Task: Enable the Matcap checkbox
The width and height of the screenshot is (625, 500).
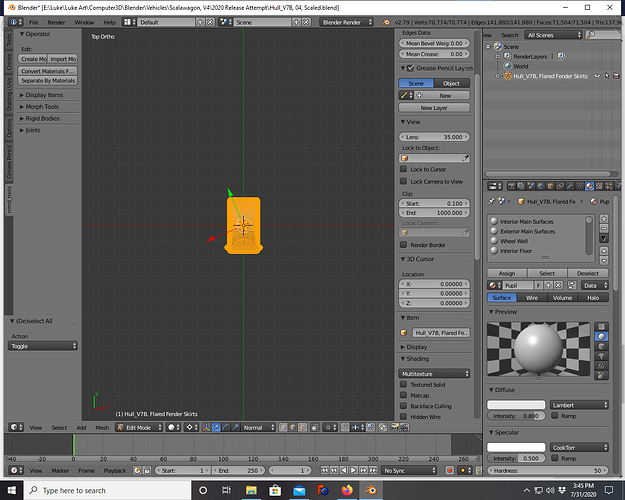Action: (403, 395)
